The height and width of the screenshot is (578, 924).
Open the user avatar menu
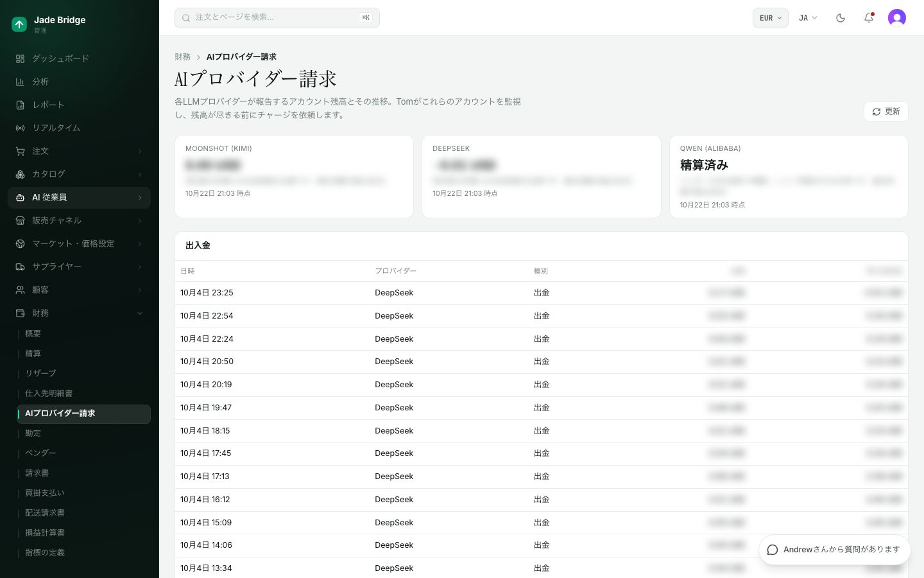[x=897, y=18]
